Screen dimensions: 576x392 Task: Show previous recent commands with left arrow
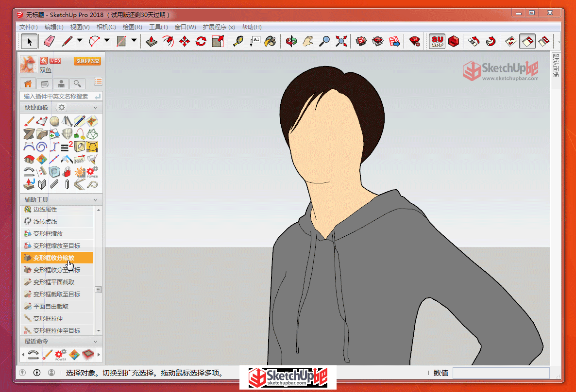[23, 355]
